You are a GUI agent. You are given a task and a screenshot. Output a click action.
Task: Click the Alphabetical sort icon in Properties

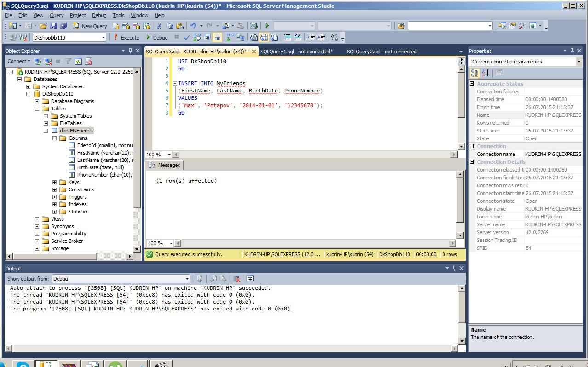tap(485, 73)
